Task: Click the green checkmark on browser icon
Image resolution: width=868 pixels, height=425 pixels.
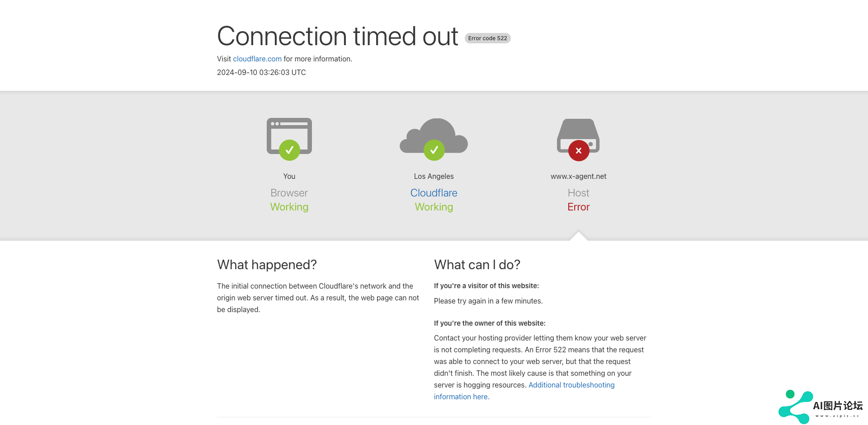Action: coord(289,150)
